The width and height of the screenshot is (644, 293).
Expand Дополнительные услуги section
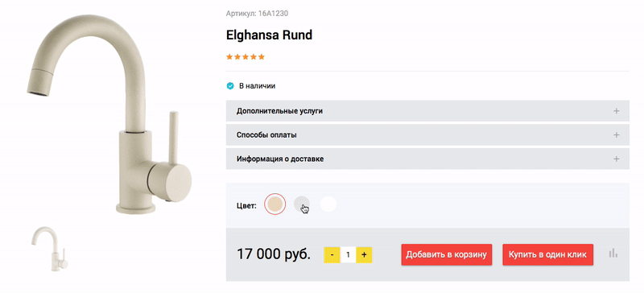coord(427,111)
